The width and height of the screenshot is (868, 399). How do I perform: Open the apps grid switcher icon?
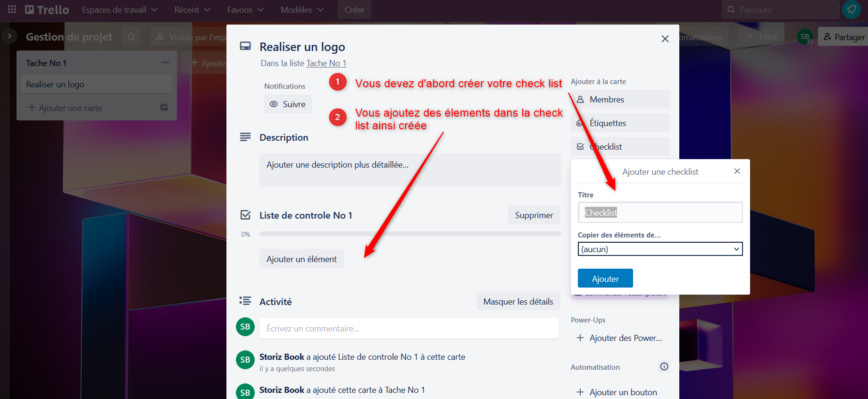click(x=12, y=9)
